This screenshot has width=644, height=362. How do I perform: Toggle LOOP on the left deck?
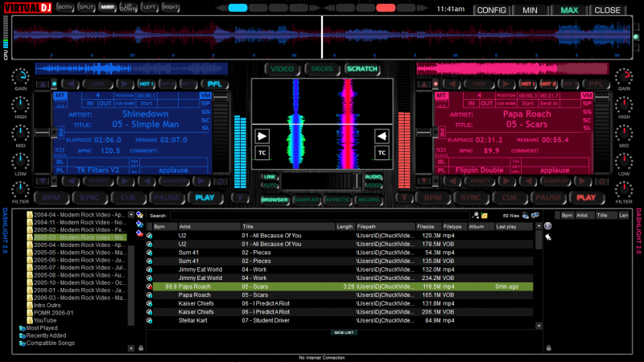point(97,84)
